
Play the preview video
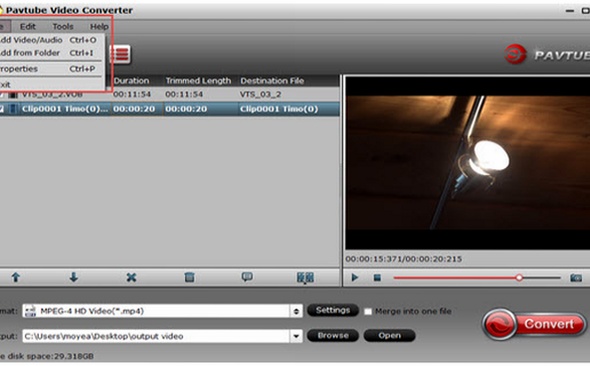click(x=354, y=278)
